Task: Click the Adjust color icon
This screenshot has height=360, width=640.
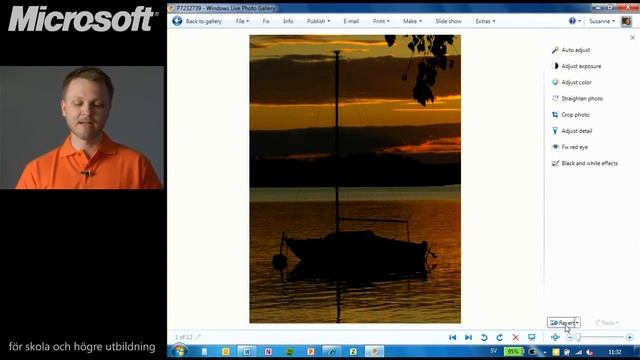Action: coord(555,82)
